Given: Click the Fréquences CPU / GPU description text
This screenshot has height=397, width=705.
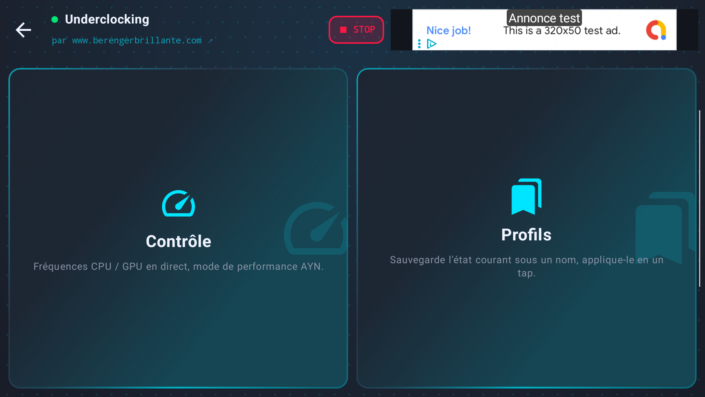Looking at the screenshot, I should tap(178, 267).
